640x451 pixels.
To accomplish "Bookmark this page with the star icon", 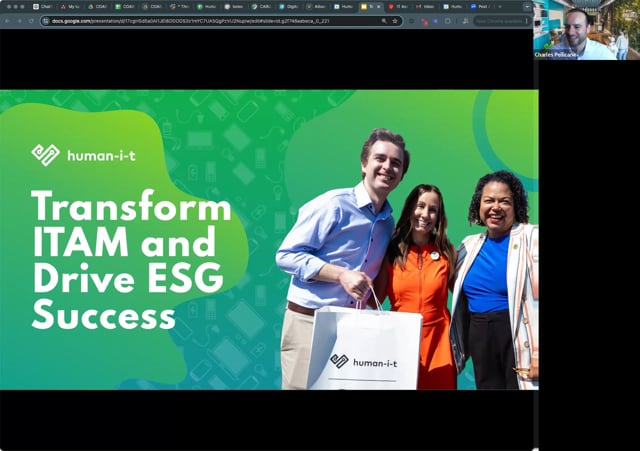I will 395,21.
